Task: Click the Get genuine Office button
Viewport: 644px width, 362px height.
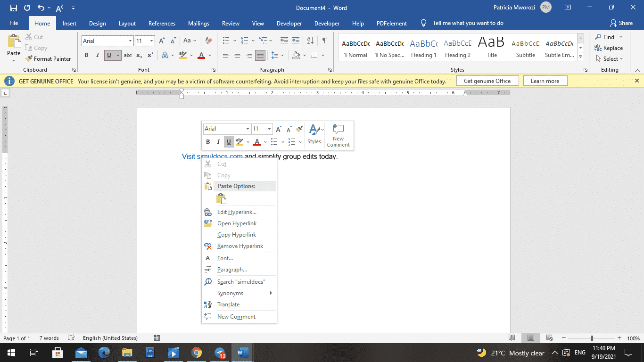Action: pyautogui.click(x=487, y=81)
